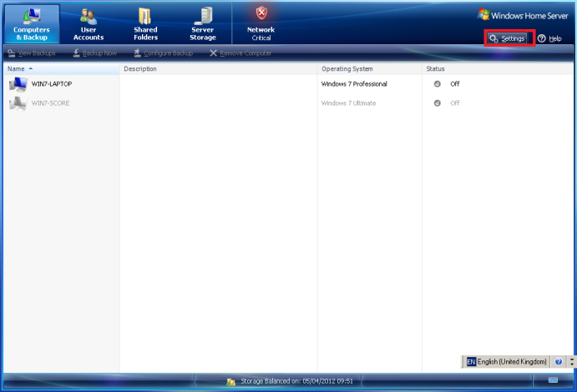Click Windows 7 Professional cell
577x392 pixels.
pos(354,84)
